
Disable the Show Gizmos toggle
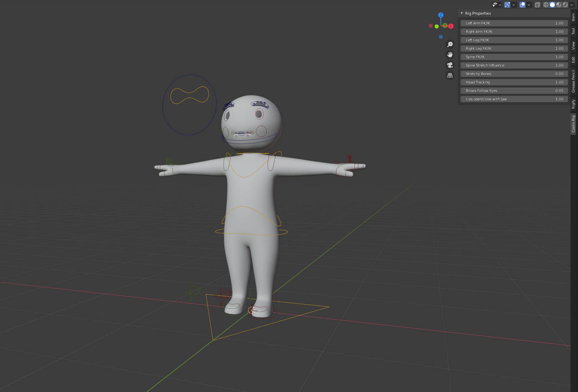507,5
